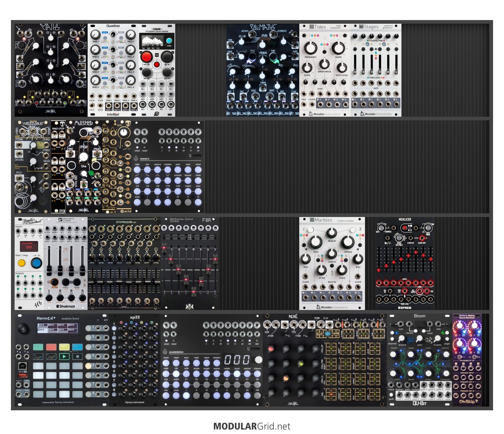Toggle row 1 button on xp32
The image size is (504, 434).
pyautogui.click(x=114, y=329)
